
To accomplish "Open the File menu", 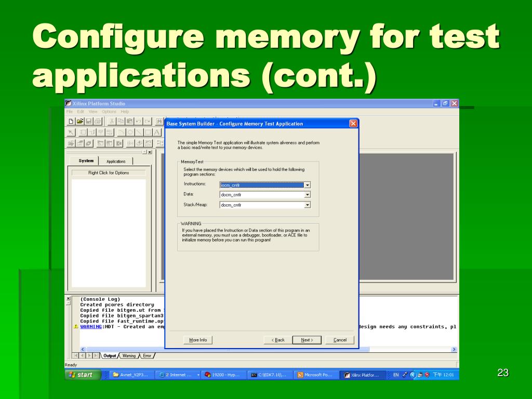I will 70,112.
